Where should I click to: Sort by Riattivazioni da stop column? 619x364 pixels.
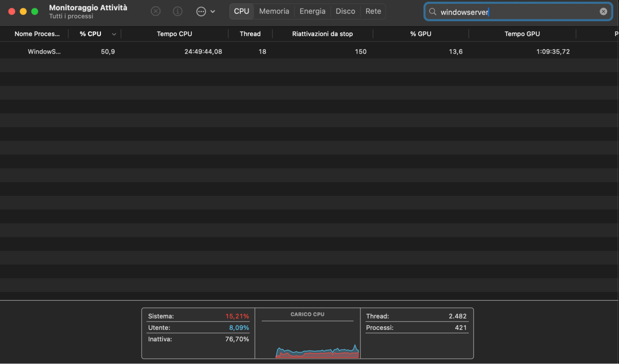click(322, 34)
